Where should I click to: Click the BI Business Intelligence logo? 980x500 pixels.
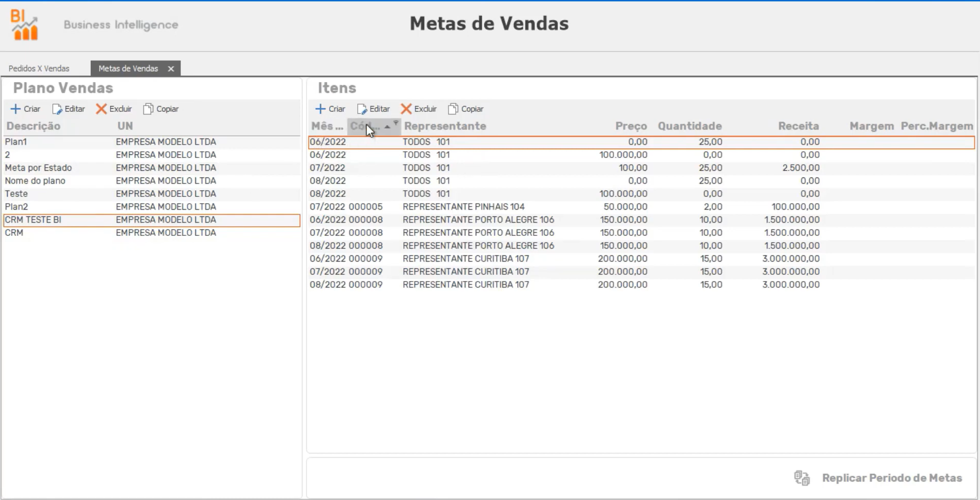pyautogui.click(x=25, y=25)
